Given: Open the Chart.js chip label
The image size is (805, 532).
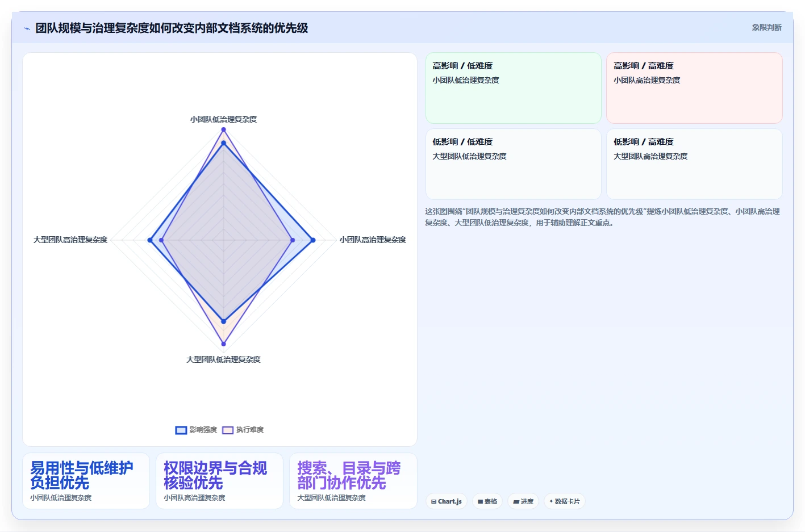Looking at the screenshot, I should (x=450, y=501).
